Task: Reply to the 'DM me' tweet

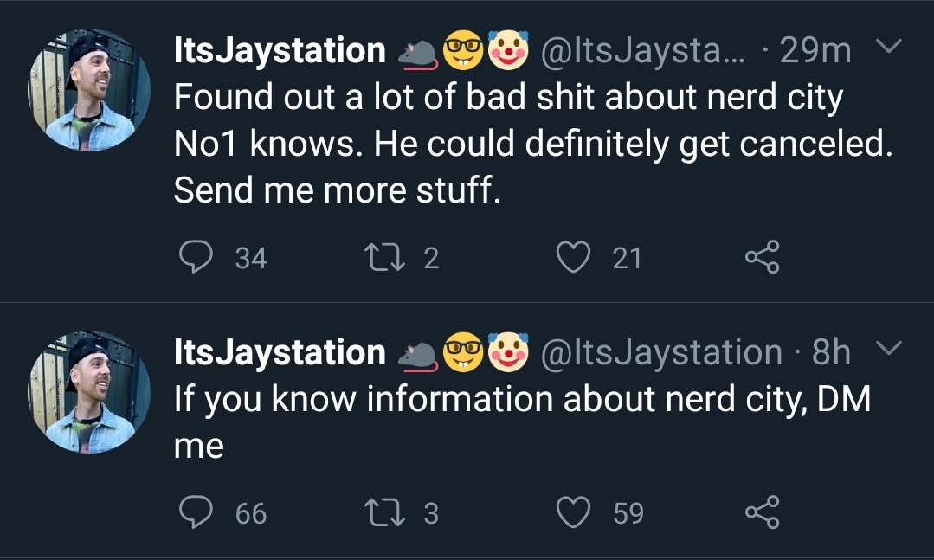Action: pyautogui.click(x=196, y=512)
